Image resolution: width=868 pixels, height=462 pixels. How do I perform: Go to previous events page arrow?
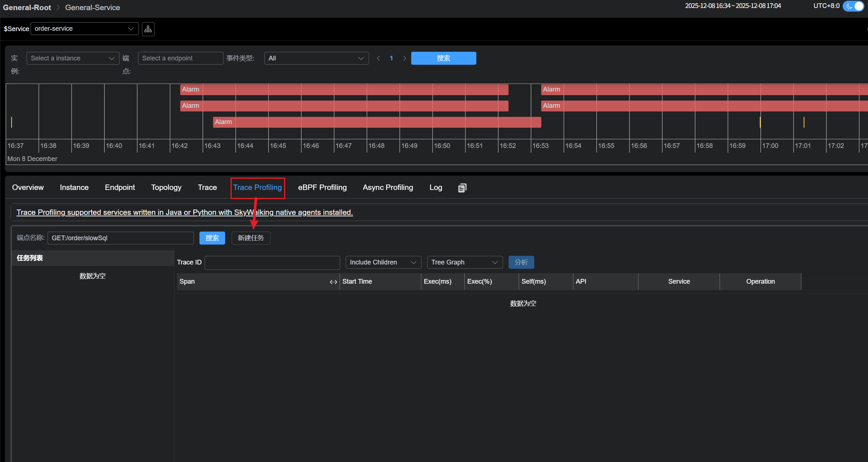(378, 58)
